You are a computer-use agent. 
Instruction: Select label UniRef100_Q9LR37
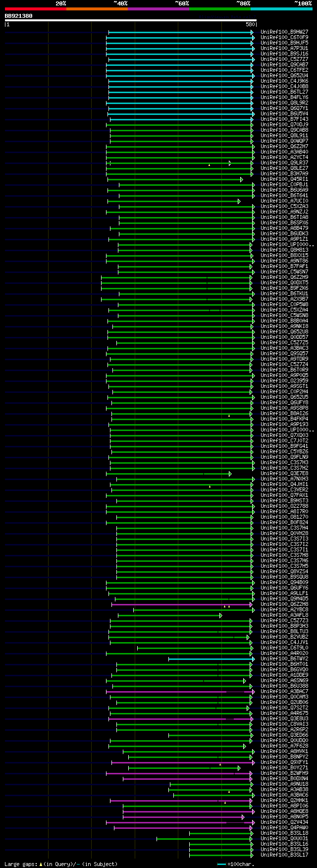pos(284,163)
